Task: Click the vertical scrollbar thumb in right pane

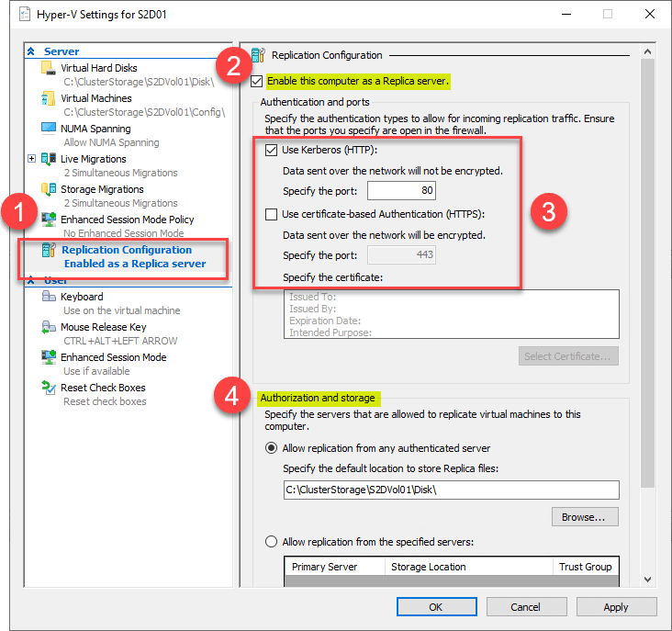Action: 647,274
